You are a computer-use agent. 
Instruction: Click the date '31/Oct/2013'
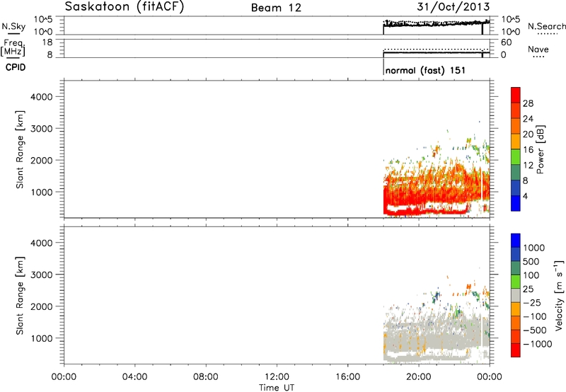(453, 7)
